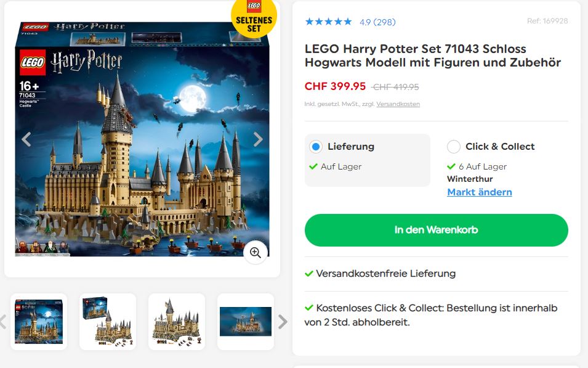Screen dimensions: 588x368
Task: Click the five-star rating icons
Action: (329, 22)
